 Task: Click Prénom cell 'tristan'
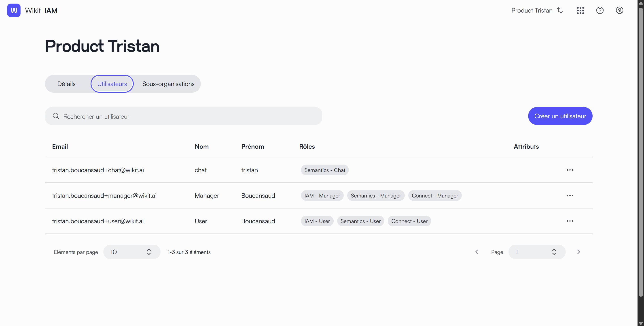[x=250, y=170]
